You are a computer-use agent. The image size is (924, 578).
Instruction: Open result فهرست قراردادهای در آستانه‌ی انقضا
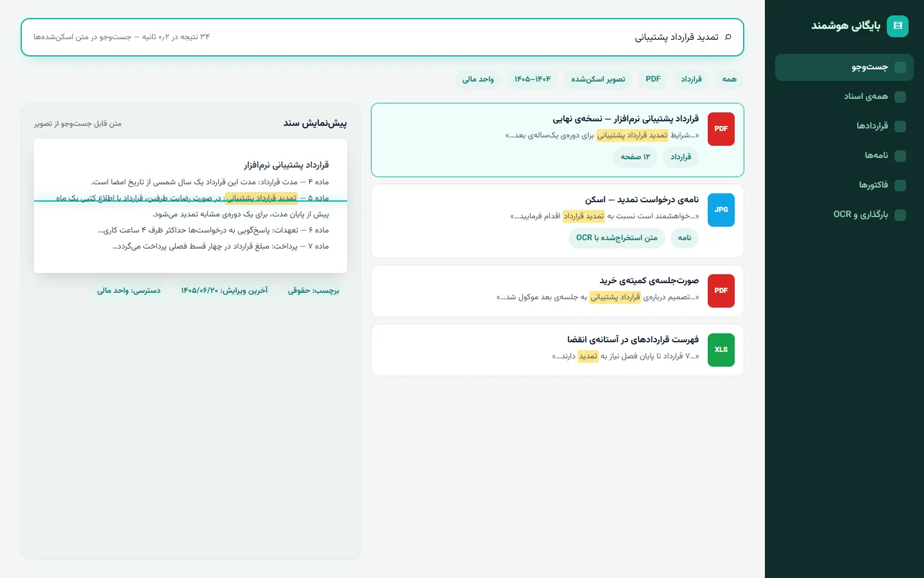pyautogui.click(x=558, y=350)
